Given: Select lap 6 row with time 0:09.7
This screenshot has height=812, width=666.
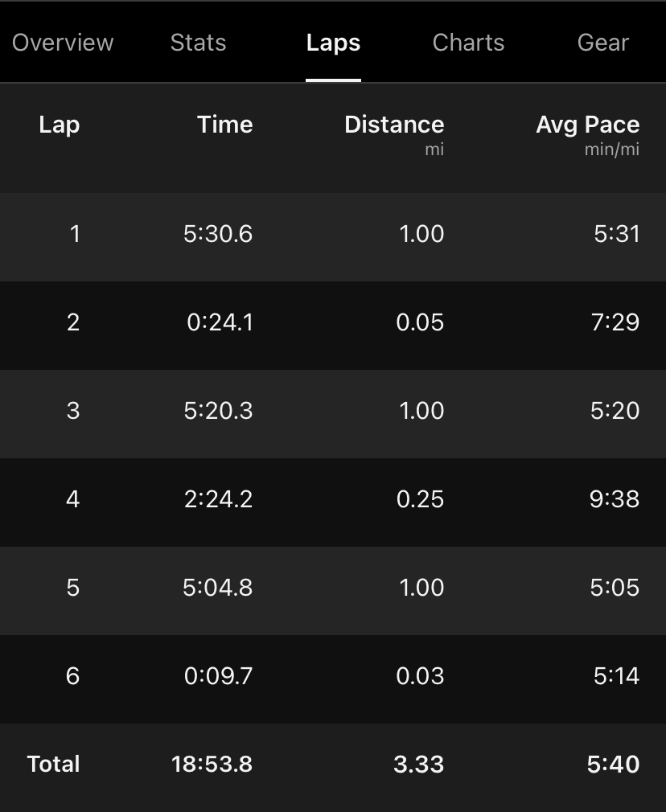Looking at the screenshot, I should pos(333,679).
